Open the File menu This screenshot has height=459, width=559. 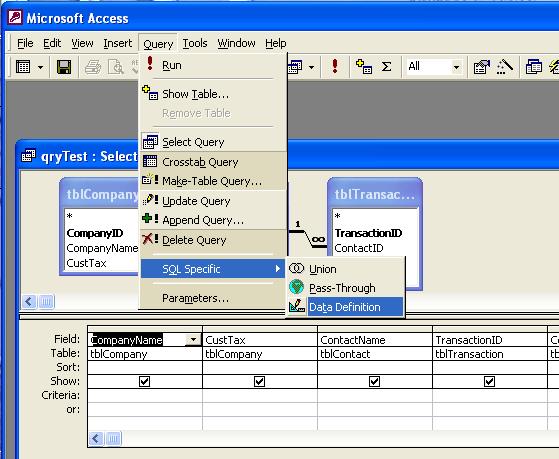(x=25, y=43)
